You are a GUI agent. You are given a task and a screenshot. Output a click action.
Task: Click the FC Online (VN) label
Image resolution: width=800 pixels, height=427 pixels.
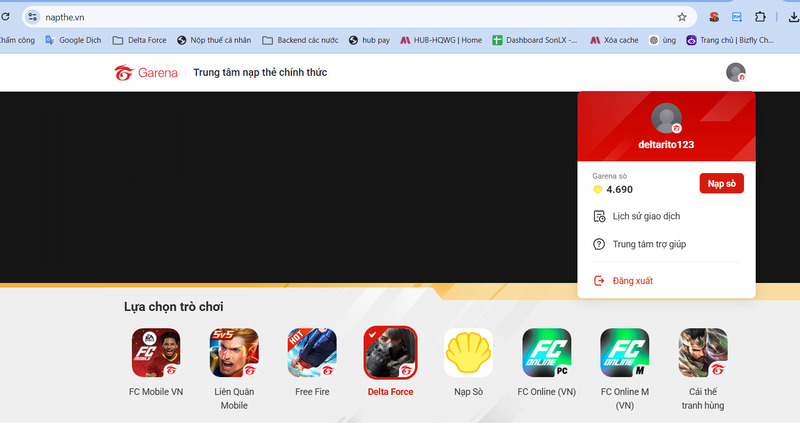tap(547, 392)
